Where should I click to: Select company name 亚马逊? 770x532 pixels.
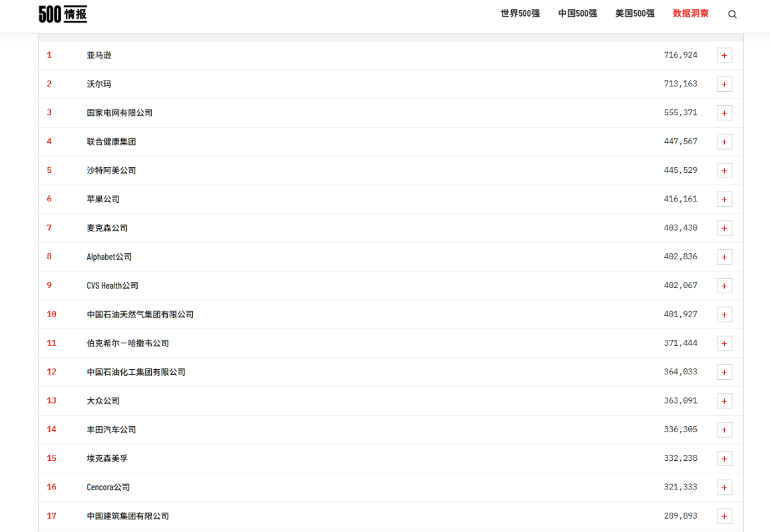[98, 55]
